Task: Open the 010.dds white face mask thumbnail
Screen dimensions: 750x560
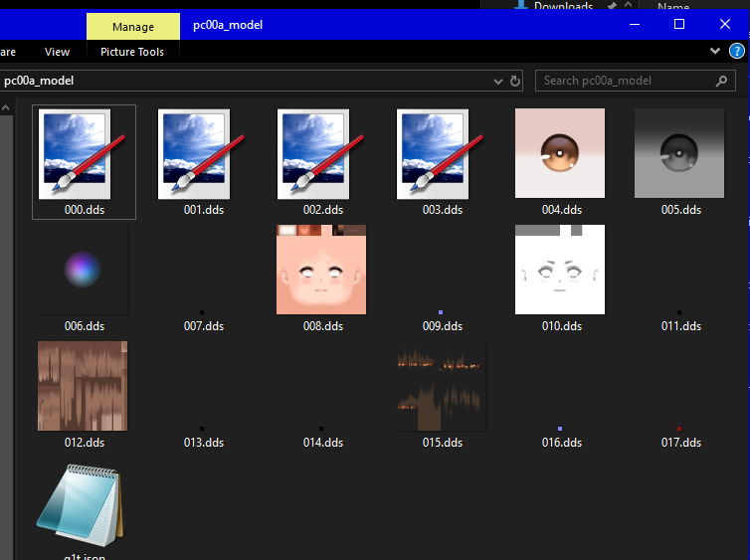Action: point(560,270)
